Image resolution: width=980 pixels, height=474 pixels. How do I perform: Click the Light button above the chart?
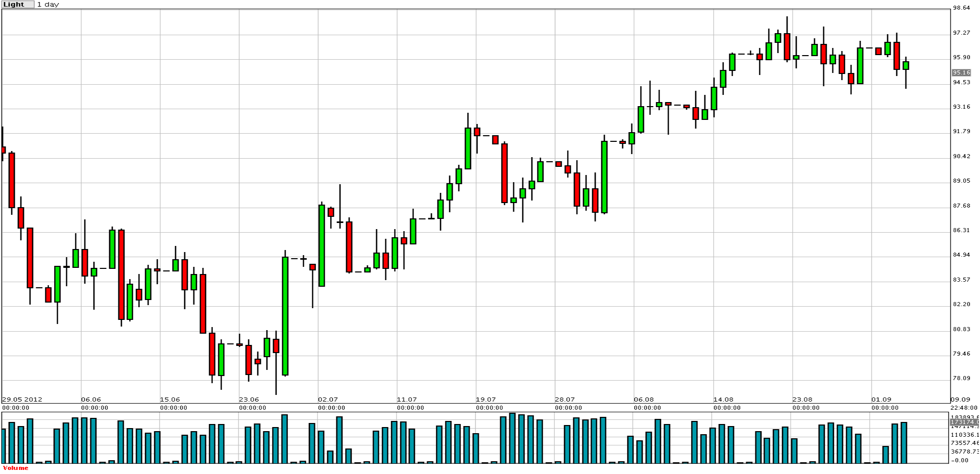pyautogui.click(x=18, y=4)
